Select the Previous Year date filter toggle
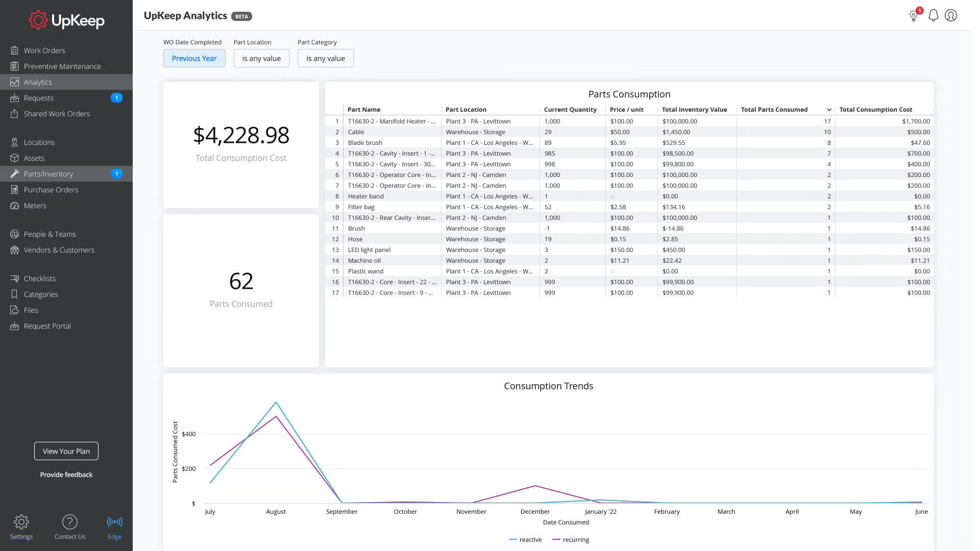 pos(194,58)
